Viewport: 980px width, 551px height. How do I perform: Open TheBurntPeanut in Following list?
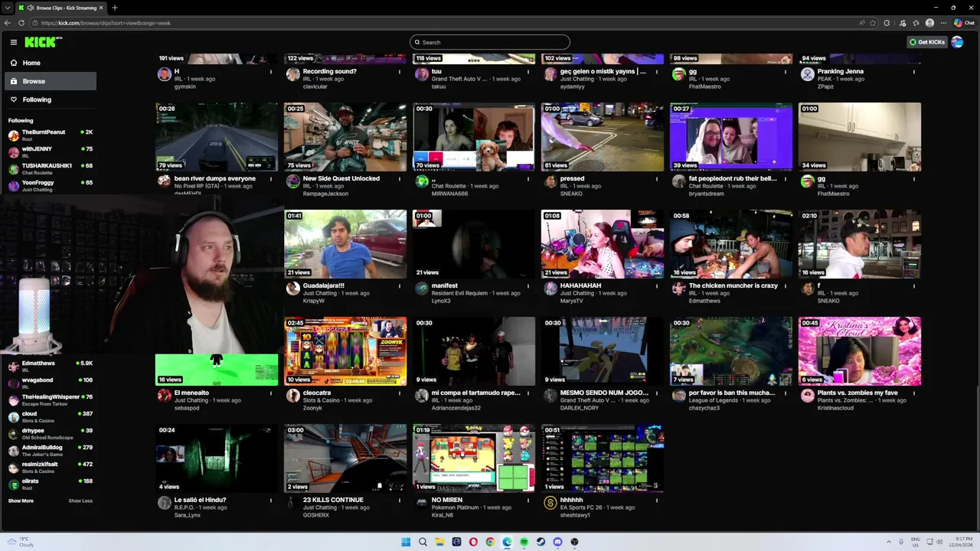coord(51,135)
